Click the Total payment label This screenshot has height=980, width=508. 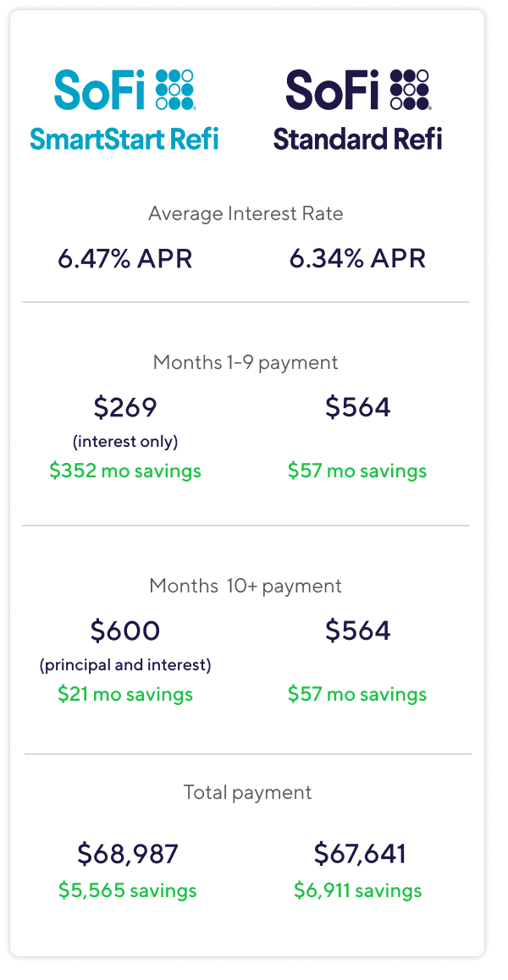click(x=247, y=792)
